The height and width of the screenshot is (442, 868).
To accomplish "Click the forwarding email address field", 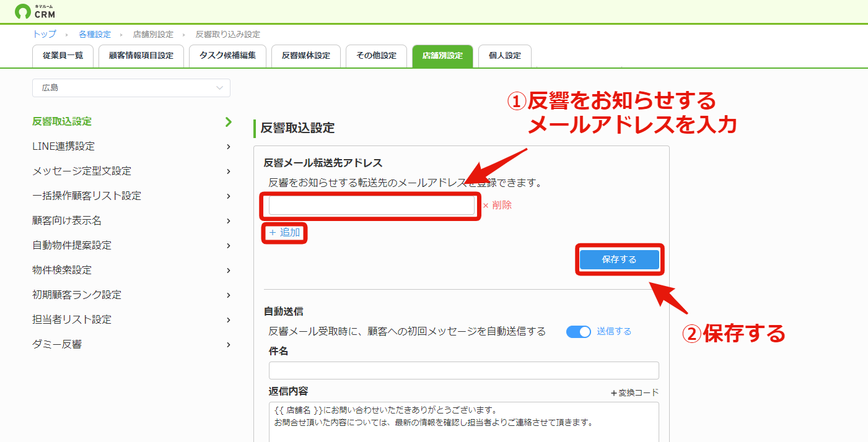I will (372, 206).
